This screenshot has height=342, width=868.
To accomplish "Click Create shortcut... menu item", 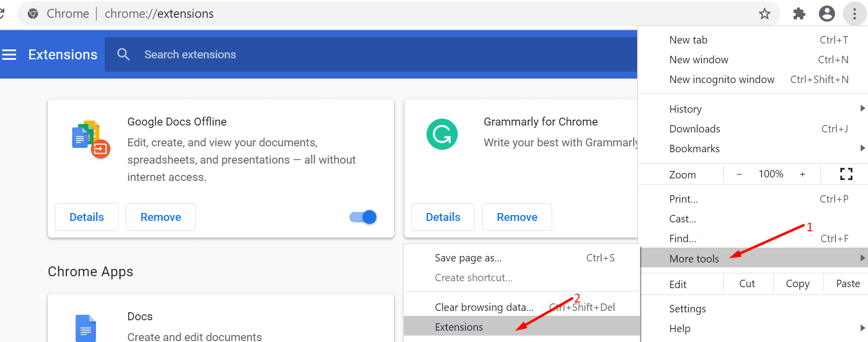I will click(522, 278).
